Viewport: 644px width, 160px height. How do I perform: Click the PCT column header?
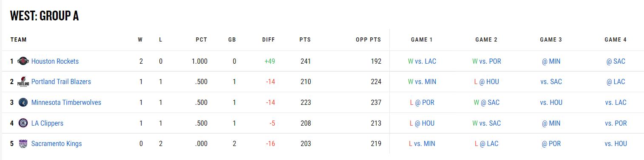(201, 39)
